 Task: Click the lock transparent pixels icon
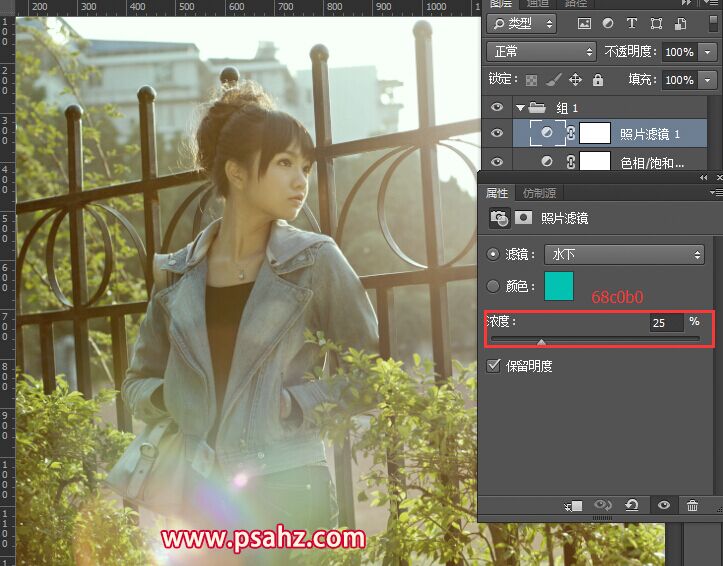click(x=532, y=80)
